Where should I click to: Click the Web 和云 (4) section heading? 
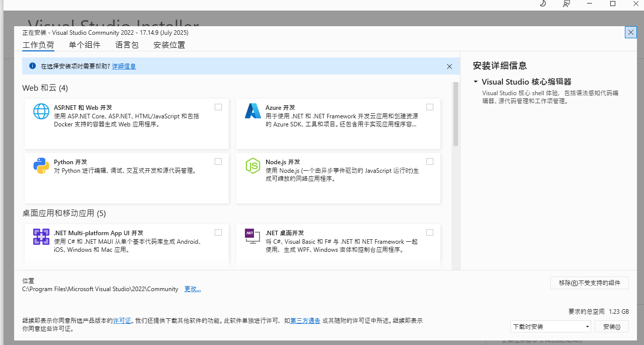tap(45, 88)
